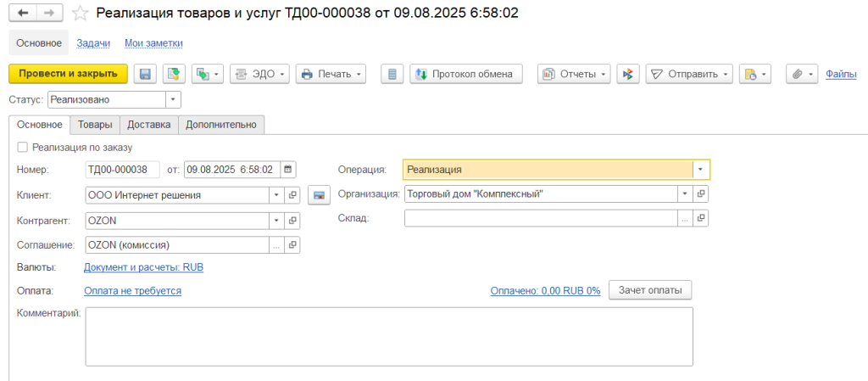Image resolution: width=868 pixels, height=381 pixels.
Task: Open the Операция dropdown list
Action: (700, 169)
